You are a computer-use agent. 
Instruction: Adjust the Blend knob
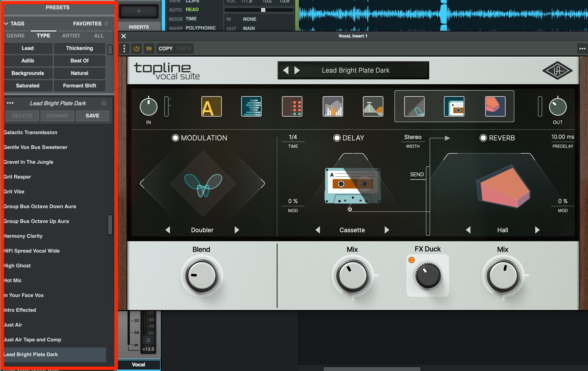click(201, 276)
